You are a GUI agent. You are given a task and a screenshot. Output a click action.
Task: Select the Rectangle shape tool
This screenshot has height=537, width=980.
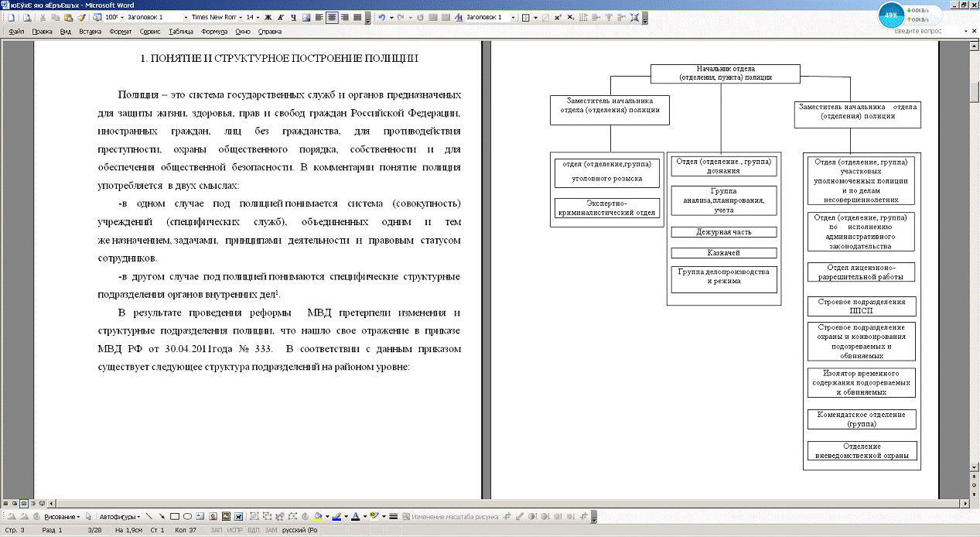click(x=175, y=516)
